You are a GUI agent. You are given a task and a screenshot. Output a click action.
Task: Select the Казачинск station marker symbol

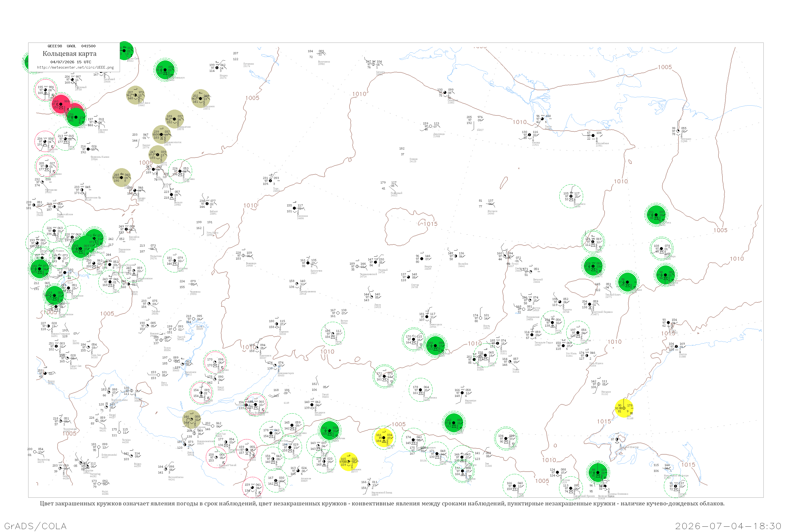point(257,348)
